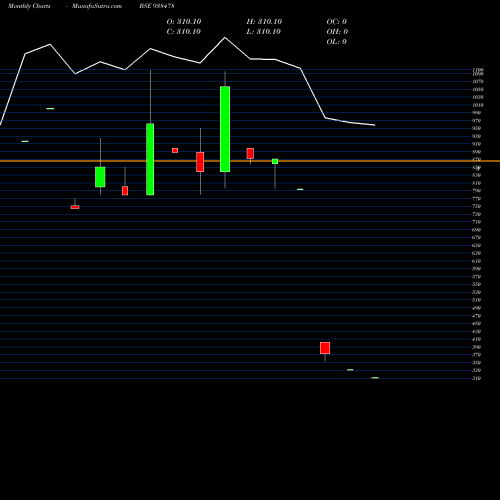Viewport: 500px width, 500px height.
Task: Click the orange horizontal price line
Action: tap(250, 161)
